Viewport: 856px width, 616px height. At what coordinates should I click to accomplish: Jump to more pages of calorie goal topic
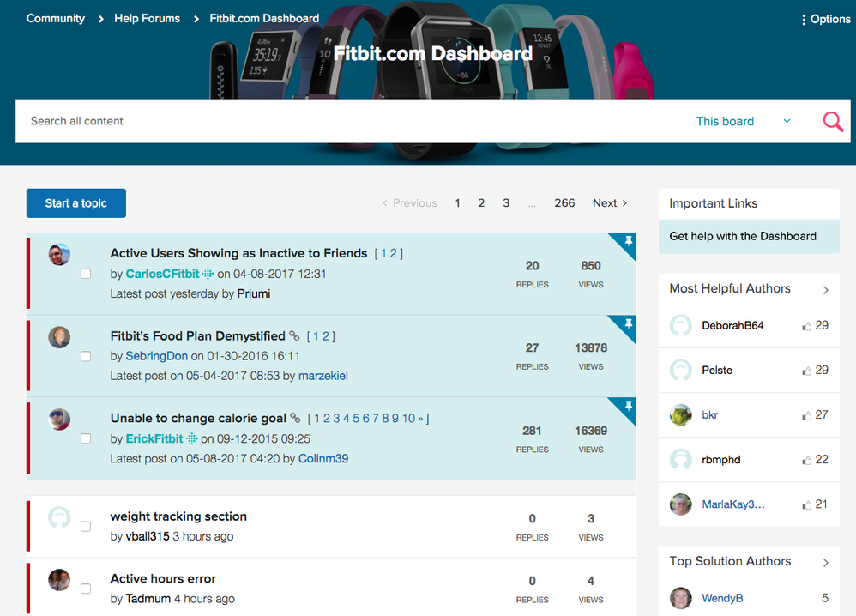click(x=420, y=419)
